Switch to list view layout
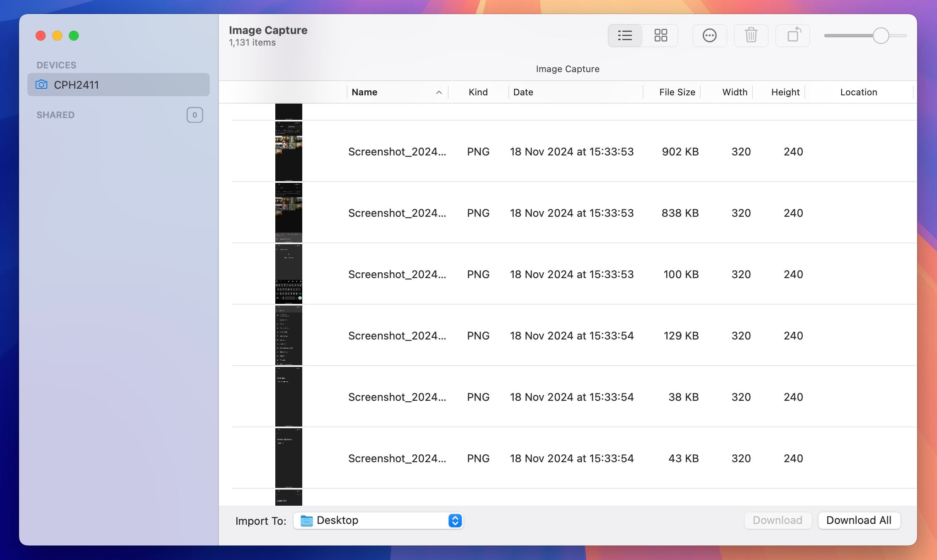 [624, 35]
